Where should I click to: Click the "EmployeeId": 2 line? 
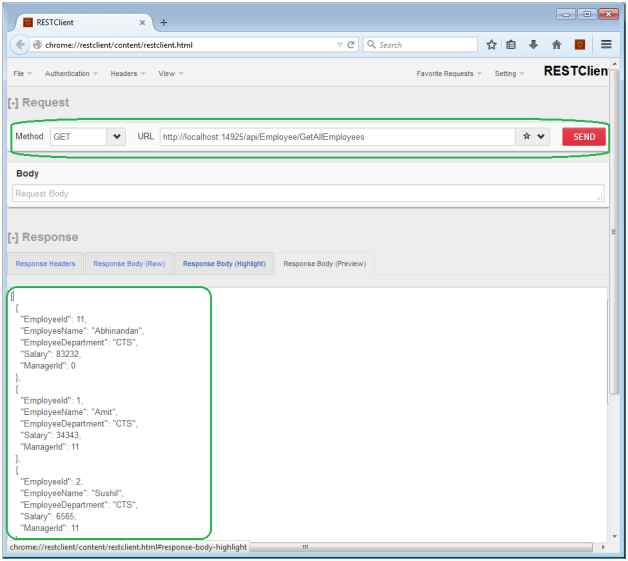pos(52,482)
